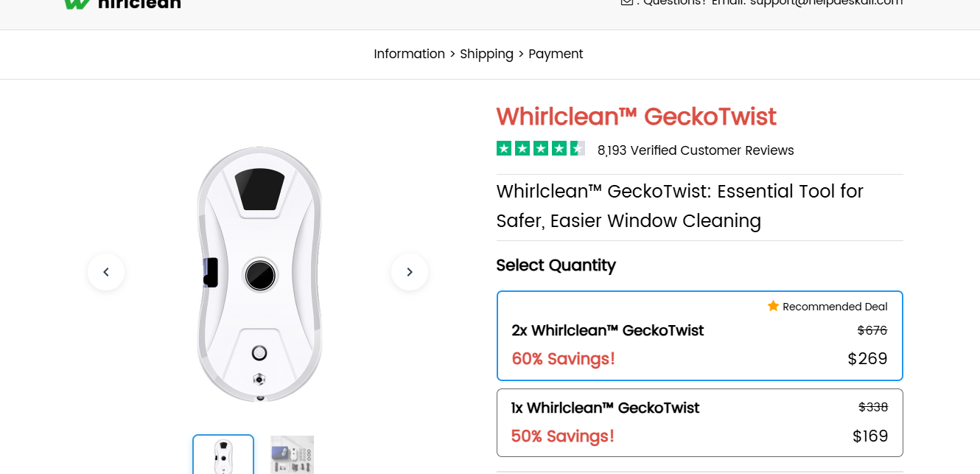Go to the Shipping step
The image size is (980, 474).
pyautogui.click(x=486, y=54)
